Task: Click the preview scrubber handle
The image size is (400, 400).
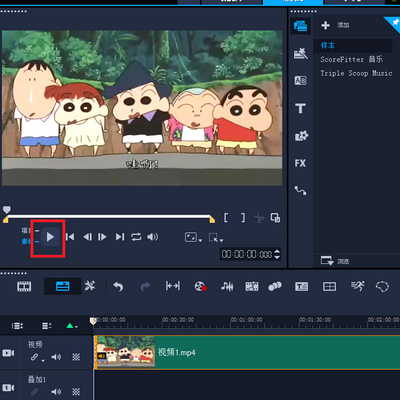Action: click(x=7, y=210)
